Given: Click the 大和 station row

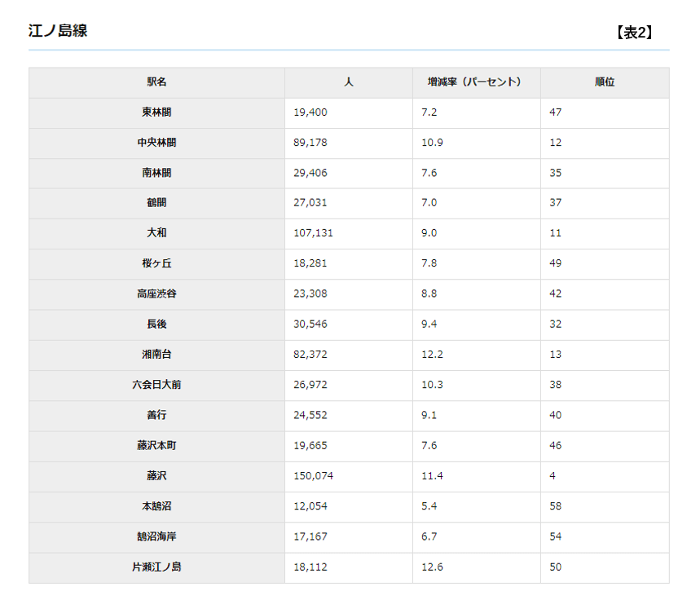Looking at the screenshot, I should [156, 233].
